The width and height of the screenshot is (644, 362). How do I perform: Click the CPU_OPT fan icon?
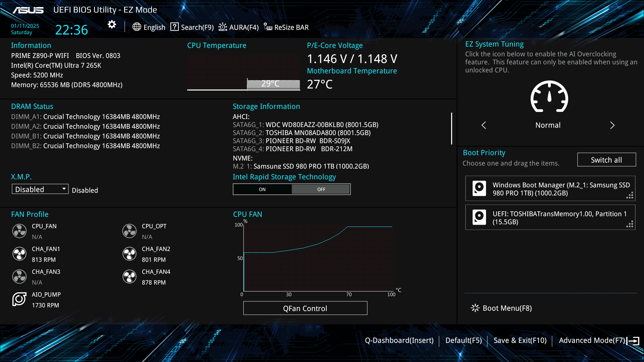tap(129, 231)
